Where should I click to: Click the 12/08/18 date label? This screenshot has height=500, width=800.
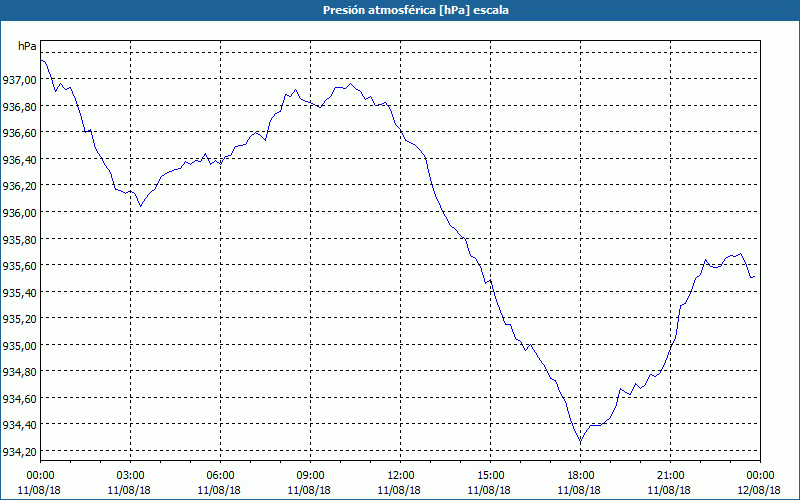tap(759, 490)
